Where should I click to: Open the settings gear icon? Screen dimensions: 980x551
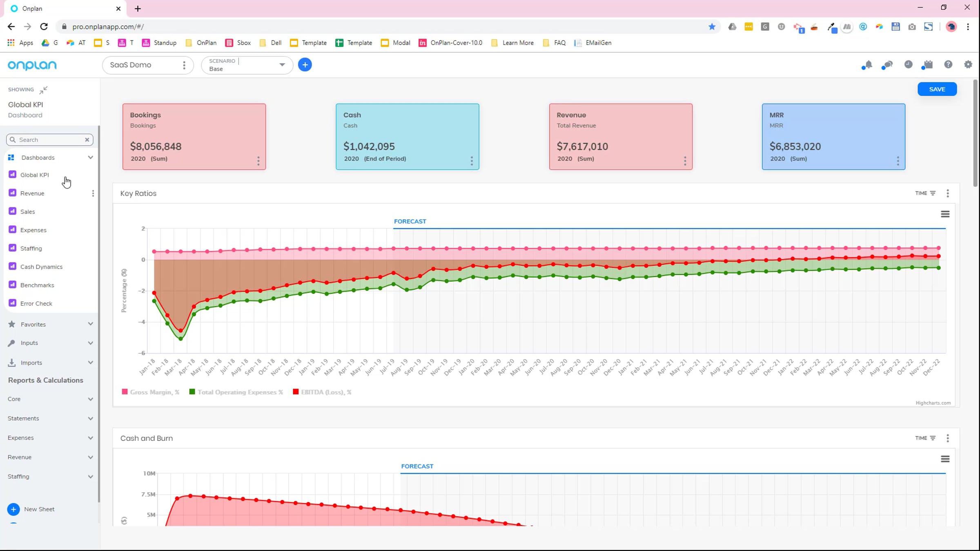tap(968, 64)
